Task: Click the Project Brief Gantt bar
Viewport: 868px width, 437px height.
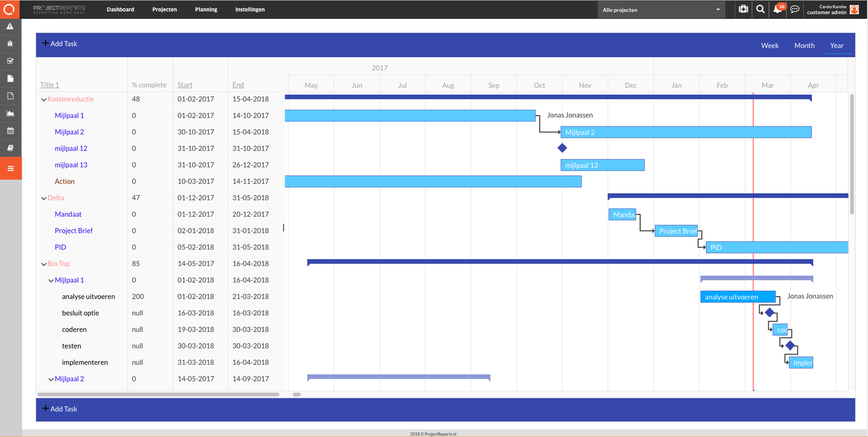Action: [676, 231]
